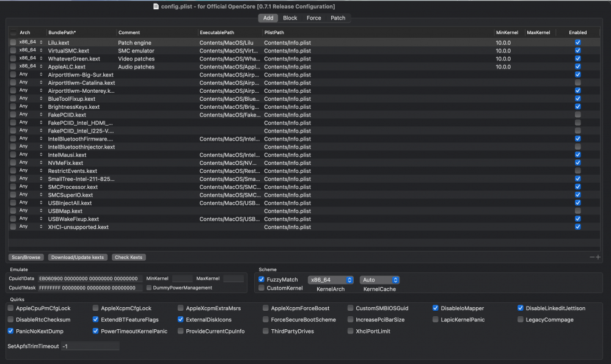
Task: Uncheck the PowerTimeoutKernelPanic quirk
Action: click(x=95, y=331)
